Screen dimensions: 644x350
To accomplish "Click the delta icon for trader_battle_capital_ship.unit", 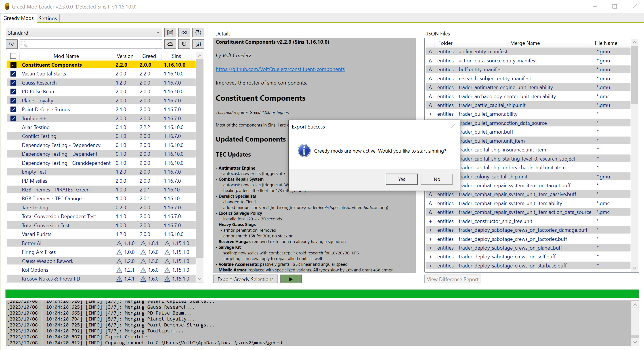I will click(x=430, y=105).
